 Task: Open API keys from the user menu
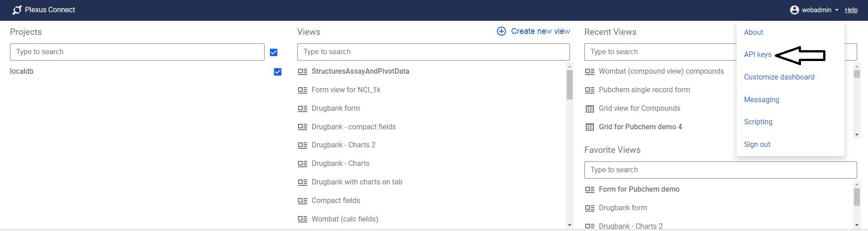[x=757, y=55]
